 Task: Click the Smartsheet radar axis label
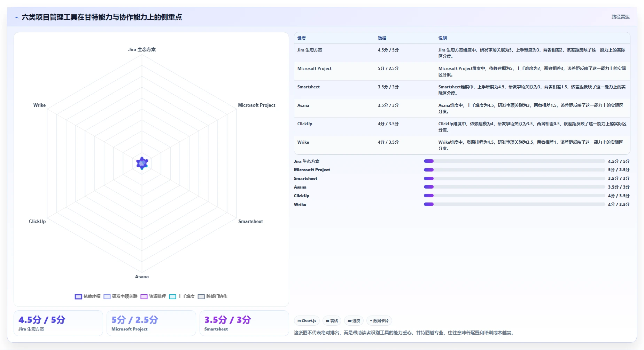(250, 221)
